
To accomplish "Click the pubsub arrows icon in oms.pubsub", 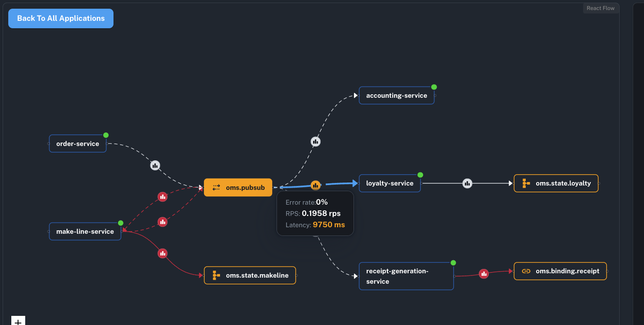I will click(216, 188).
